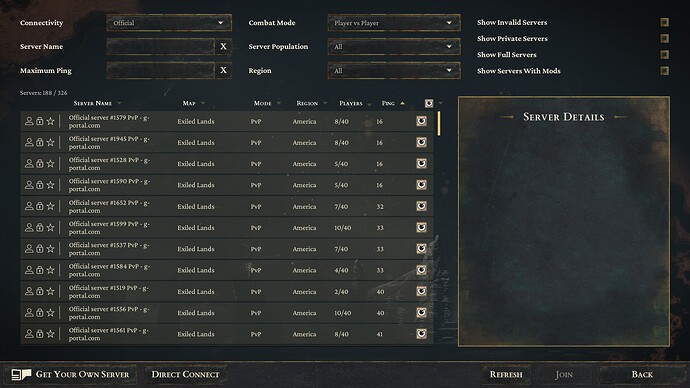690x388 pixels.
Task: Open the Connectivity dropdown set to Official
Action: tap(169, 23)
